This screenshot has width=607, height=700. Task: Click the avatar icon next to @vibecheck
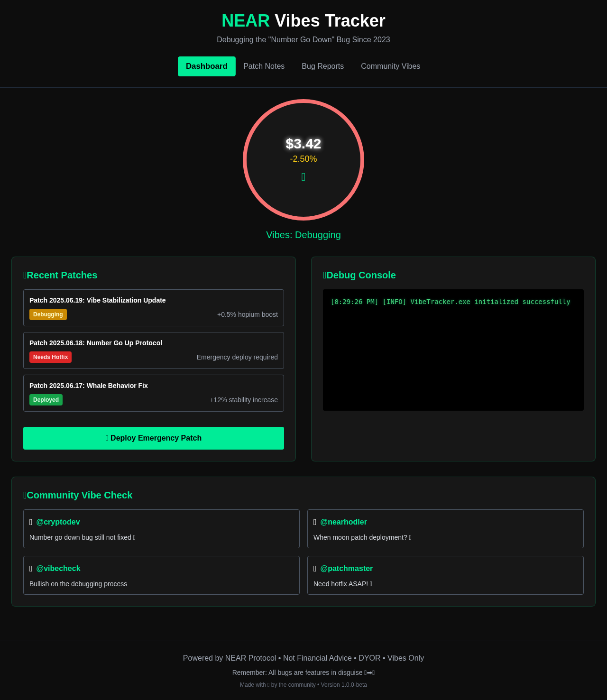click(31, 568)
